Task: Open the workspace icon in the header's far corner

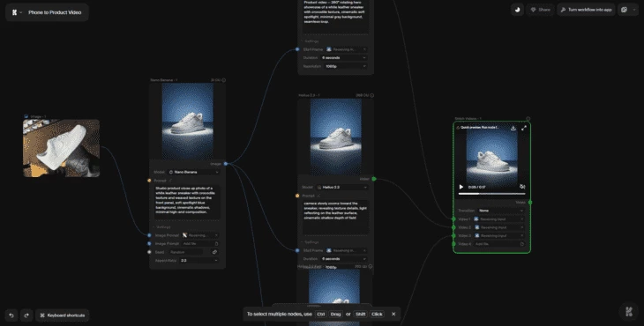Action: pos(624,10)
